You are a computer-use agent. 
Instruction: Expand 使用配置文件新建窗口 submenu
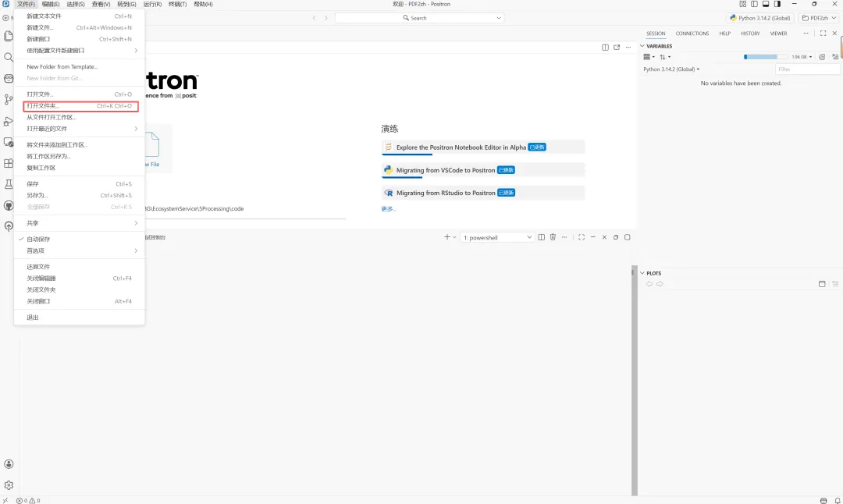click(79, 51)
